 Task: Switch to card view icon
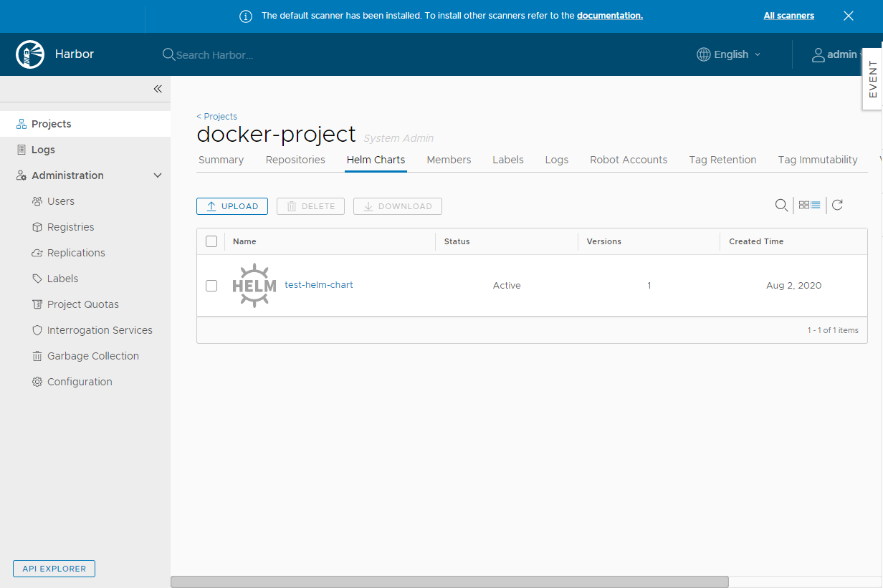tap(804, 205)
